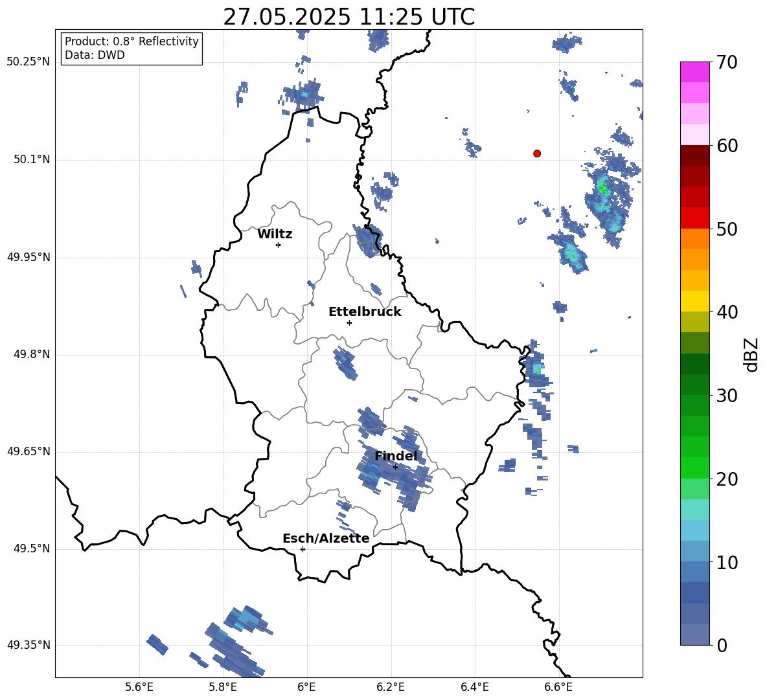Click the 49.95°N latitude label

(x=29, y=257)
